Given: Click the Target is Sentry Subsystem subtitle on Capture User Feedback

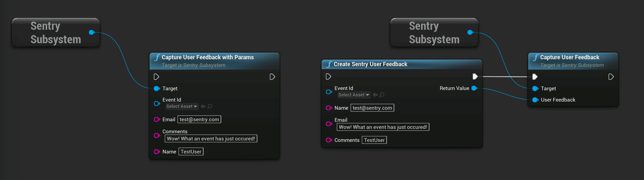Looking at the screenshot, I should click(x=572, y=65).
